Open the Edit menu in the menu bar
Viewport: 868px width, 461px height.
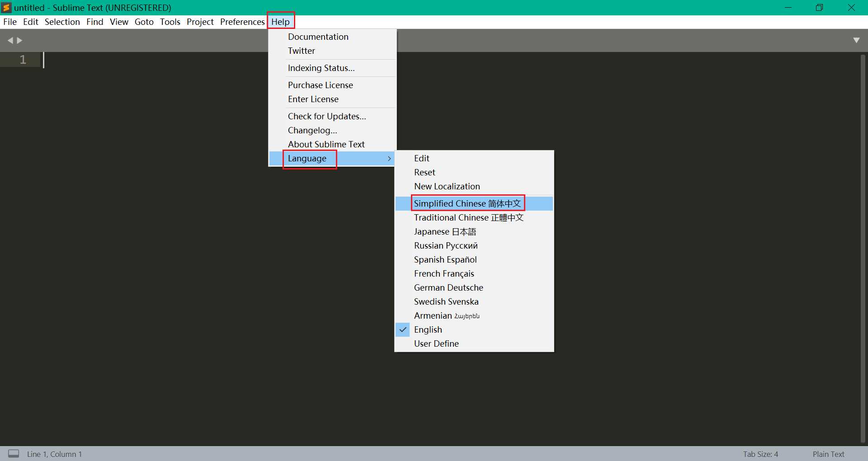point(31,22)
